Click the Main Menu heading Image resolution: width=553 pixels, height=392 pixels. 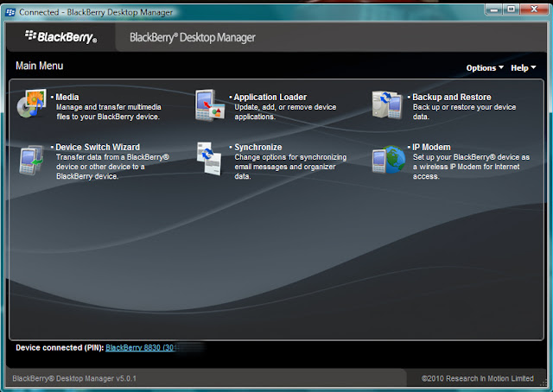(40, 66)
